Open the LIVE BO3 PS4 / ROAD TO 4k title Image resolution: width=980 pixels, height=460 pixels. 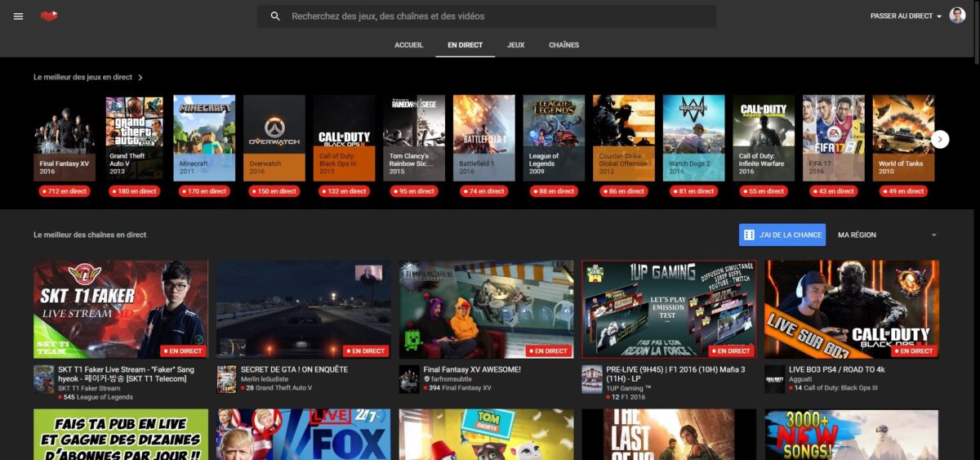pos(837,369)
